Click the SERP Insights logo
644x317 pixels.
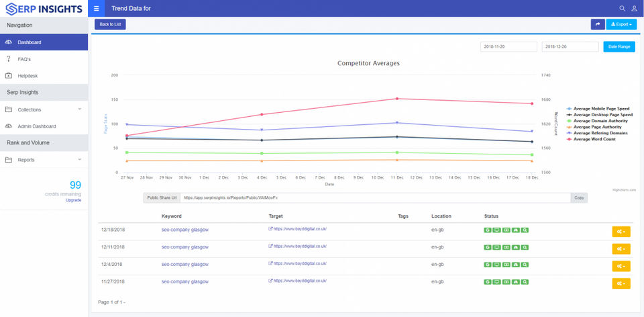(44, 8)
